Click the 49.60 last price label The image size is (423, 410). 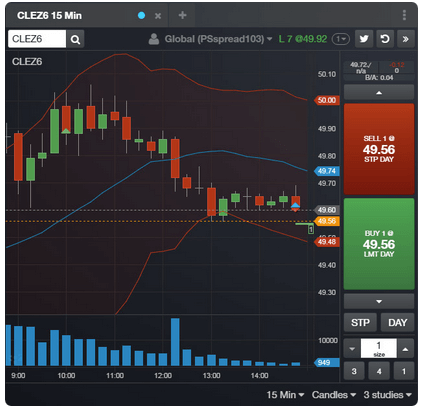pos(327,210)
